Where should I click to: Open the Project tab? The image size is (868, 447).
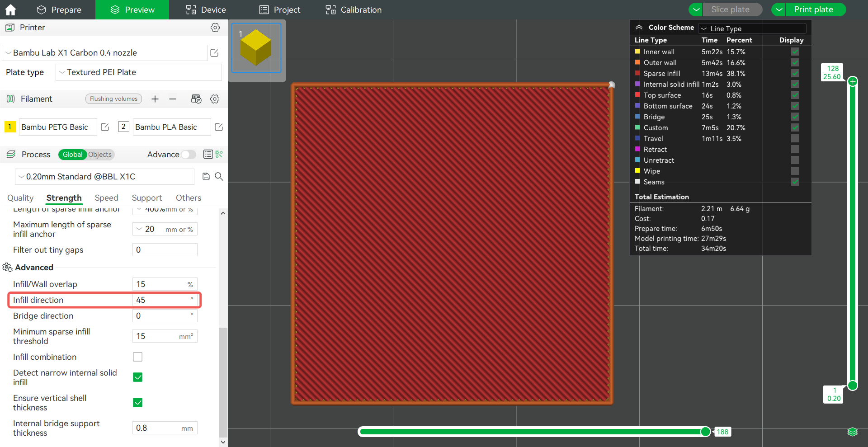pyautogui.click(x=280, y=9)
